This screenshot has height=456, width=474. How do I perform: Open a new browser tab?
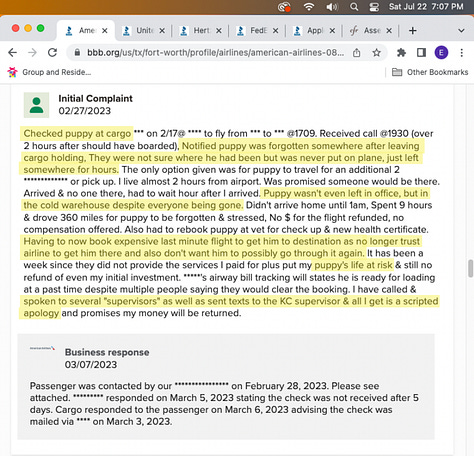click(x=413, y=31)
